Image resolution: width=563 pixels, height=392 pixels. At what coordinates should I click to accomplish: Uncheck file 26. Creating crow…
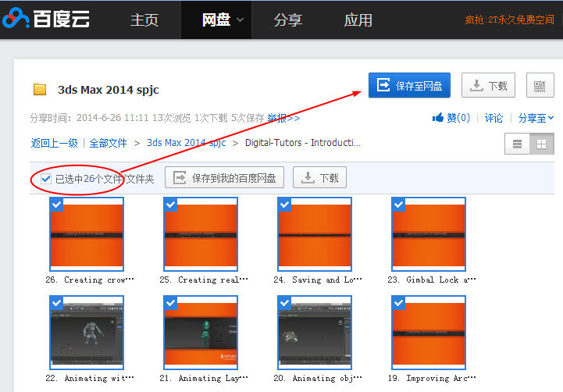click(x=57, y=205)
